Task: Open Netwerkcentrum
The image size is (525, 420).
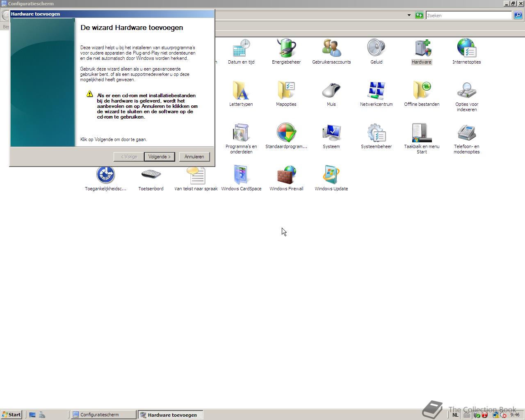Action: pyautogui.click(x=376, y=94)
